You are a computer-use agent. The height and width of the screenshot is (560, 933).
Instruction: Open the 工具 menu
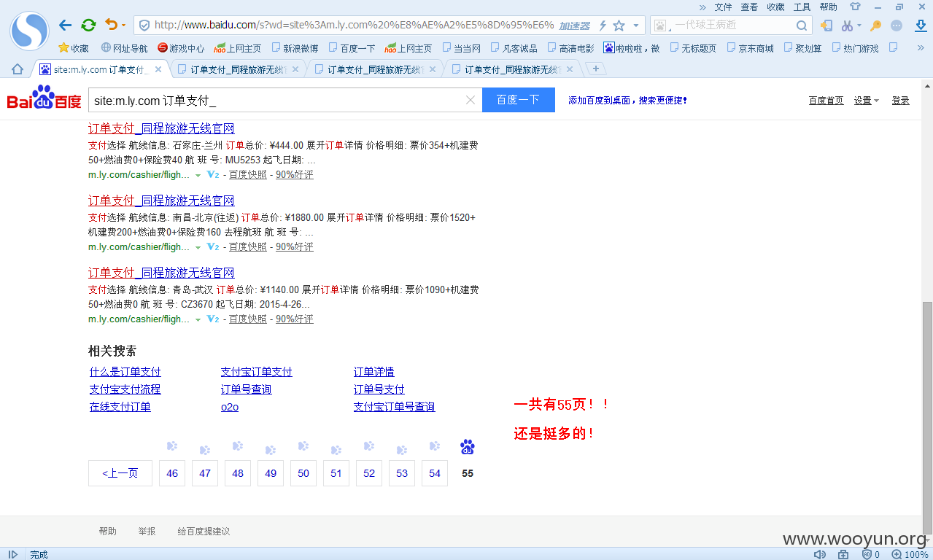(x=802, y=7)
